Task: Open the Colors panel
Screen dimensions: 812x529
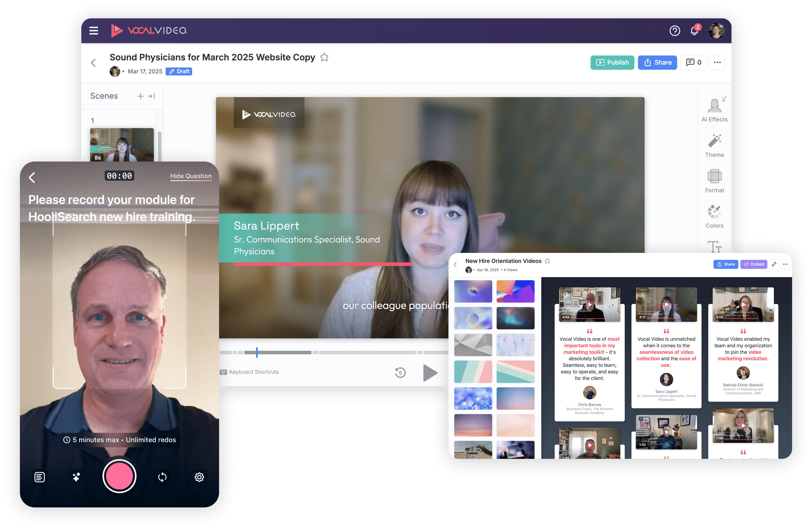Action: (x=714, y=217)
